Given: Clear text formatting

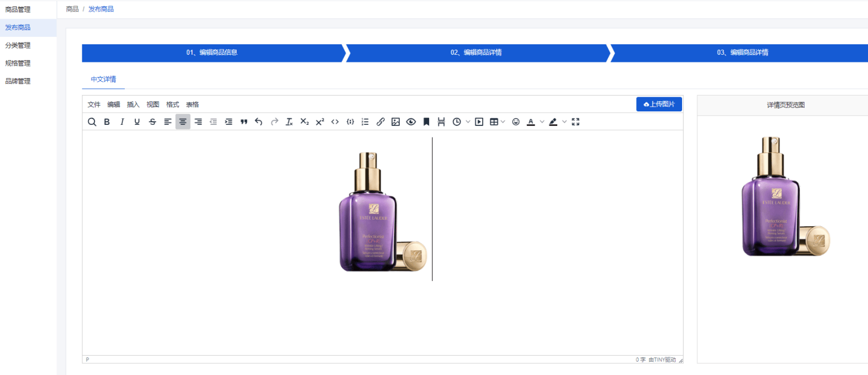Looking at the screenshot, I should point(289,122).
